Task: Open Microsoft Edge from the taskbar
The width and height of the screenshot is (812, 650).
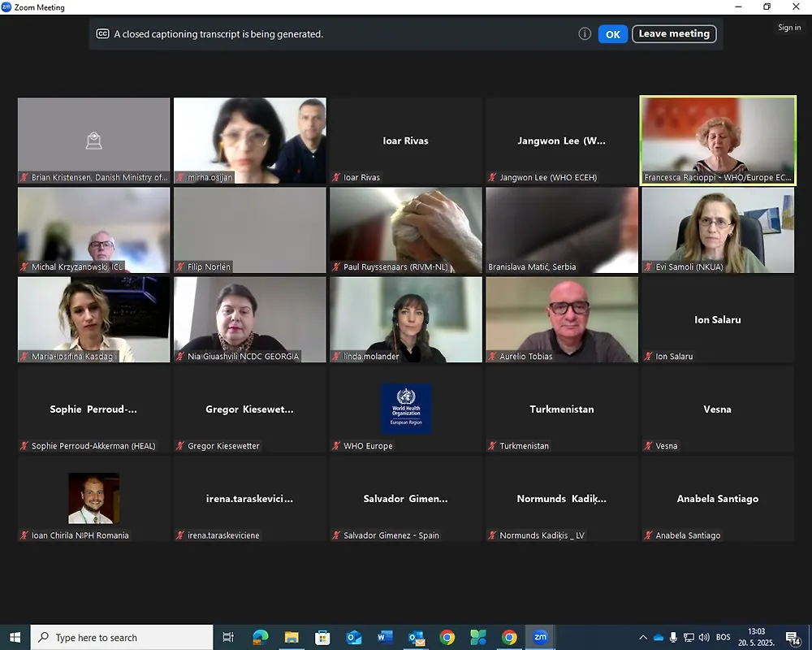Action: (261, 637)
